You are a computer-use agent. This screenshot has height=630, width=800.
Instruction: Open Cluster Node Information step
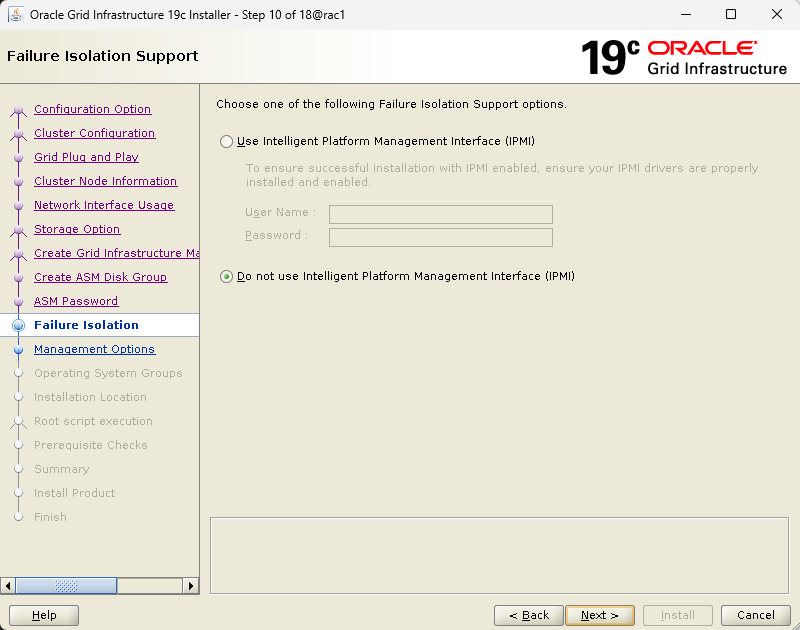[x=105, y=181]
